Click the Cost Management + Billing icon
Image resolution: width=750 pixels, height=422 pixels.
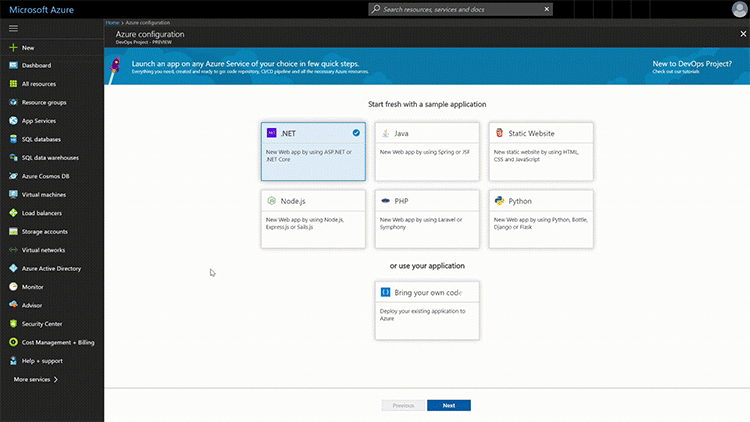pyautogui.click(x=13, y=342)
